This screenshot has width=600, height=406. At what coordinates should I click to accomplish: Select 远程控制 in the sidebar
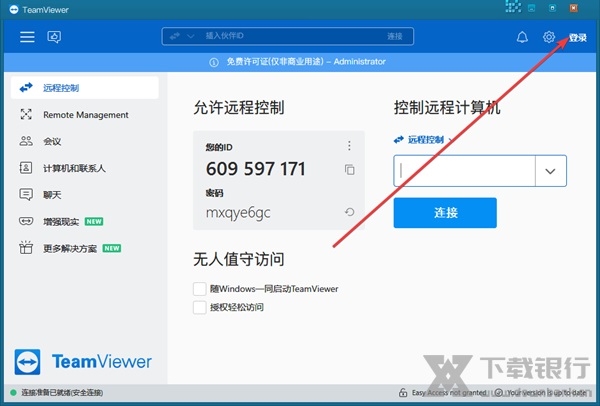click(85, 88)
